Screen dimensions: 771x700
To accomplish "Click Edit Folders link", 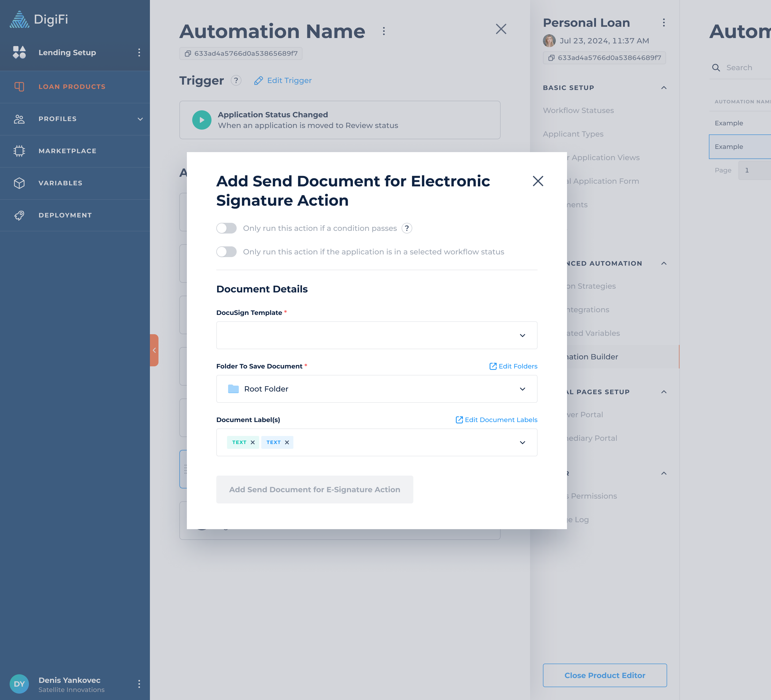I will (513, 366).
